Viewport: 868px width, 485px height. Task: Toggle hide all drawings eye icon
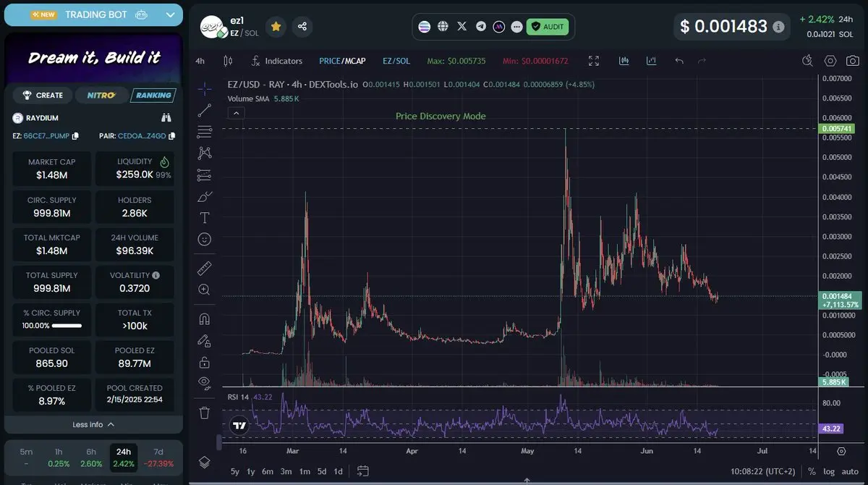coord(204,383)
